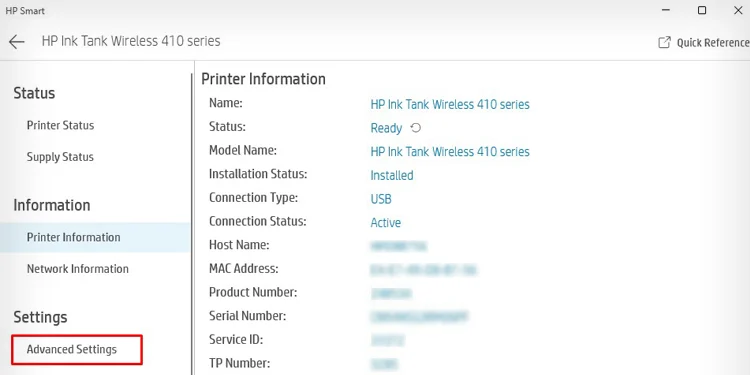Click the printer Name value HP Ink Tank Wireless 410 series
The height and width of the screenshot is (375, 750).
450,104
